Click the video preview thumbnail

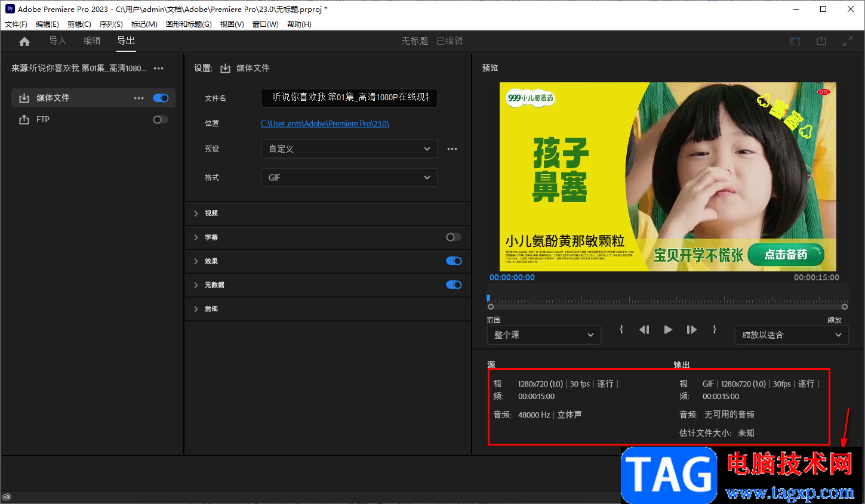click(x=668, y=177)
